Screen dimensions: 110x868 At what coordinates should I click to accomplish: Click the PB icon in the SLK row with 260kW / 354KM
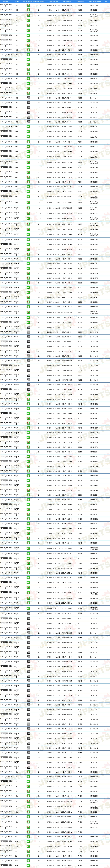coord(28,866)
